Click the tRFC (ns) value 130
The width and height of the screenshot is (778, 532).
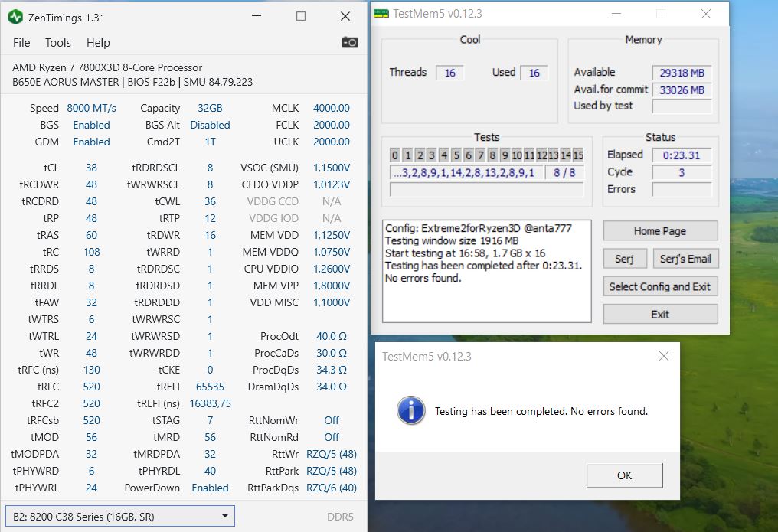(91, 370)
